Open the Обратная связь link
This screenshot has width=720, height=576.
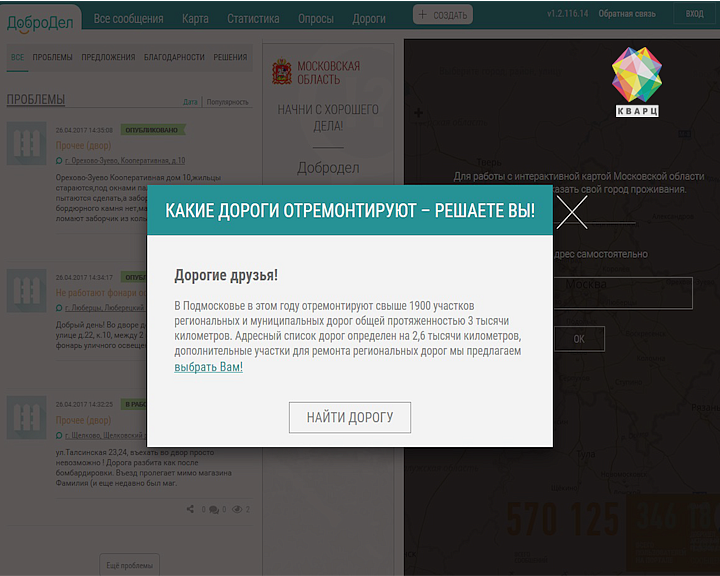pos(627,14)
